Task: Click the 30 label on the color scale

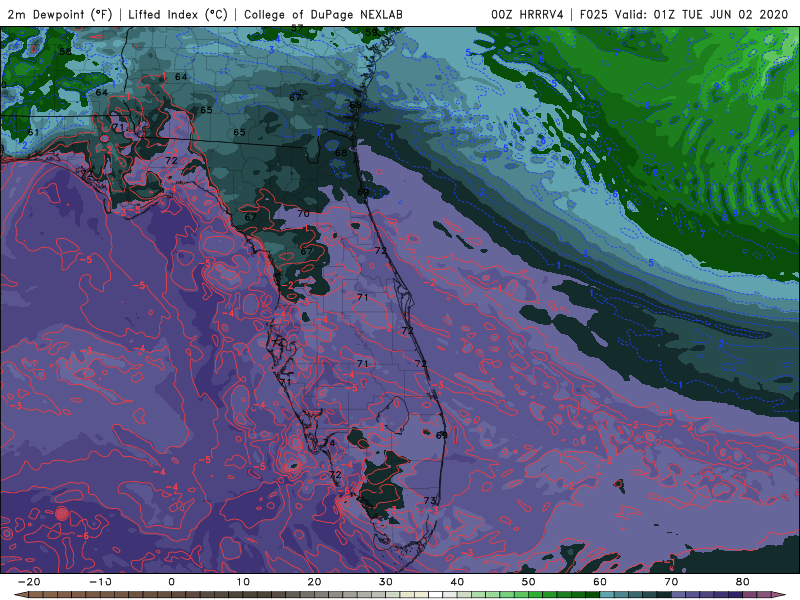Action: tap(386, 582)
